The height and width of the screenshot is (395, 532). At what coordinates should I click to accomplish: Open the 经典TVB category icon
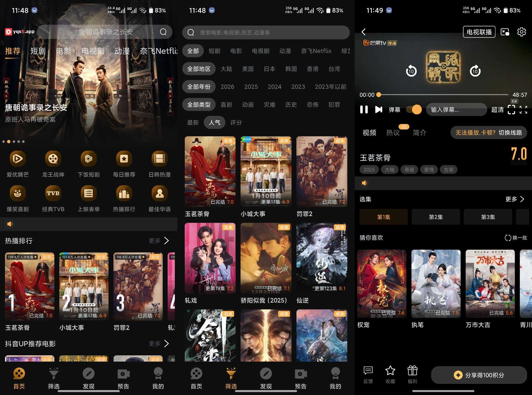click(x=53, y=193)
